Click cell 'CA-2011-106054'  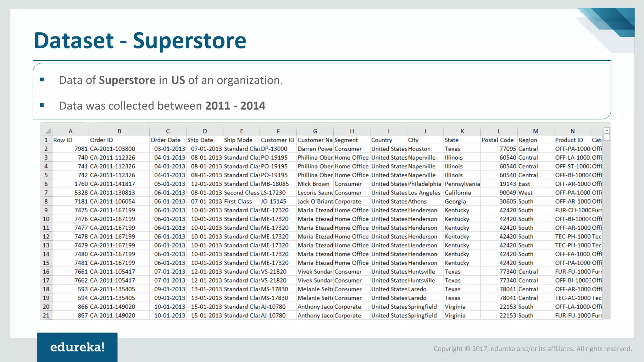119,201
